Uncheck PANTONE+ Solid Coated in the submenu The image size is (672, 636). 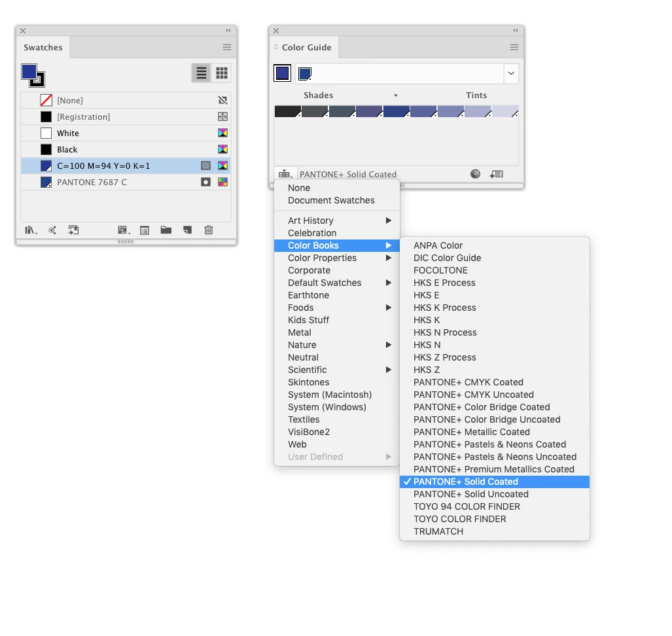(495, 482)
